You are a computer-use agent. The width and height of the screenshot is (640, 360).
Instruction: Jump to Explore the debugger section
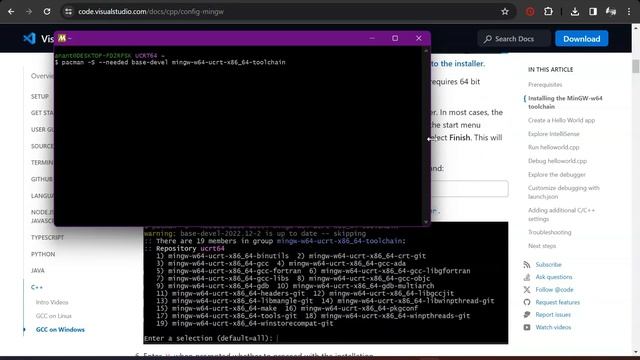click(x=557, y=174)
